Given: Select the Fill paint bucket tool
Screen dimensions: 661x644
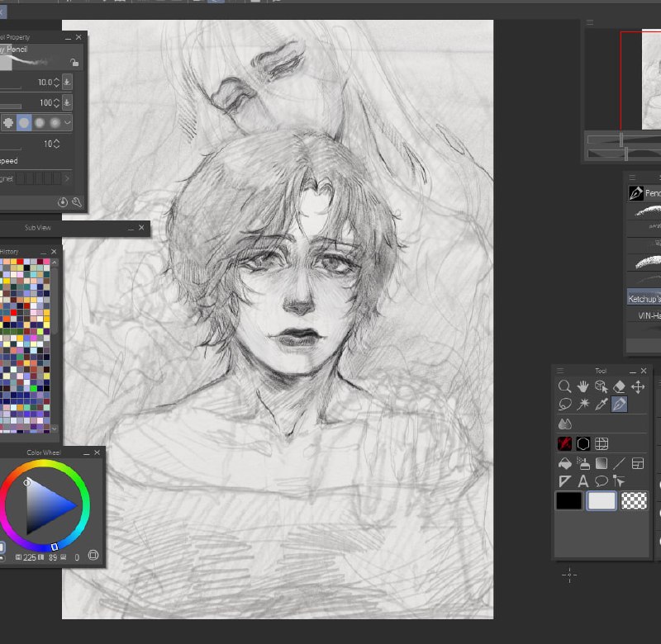Looking at the screenshot, I should tap(565, 464).
